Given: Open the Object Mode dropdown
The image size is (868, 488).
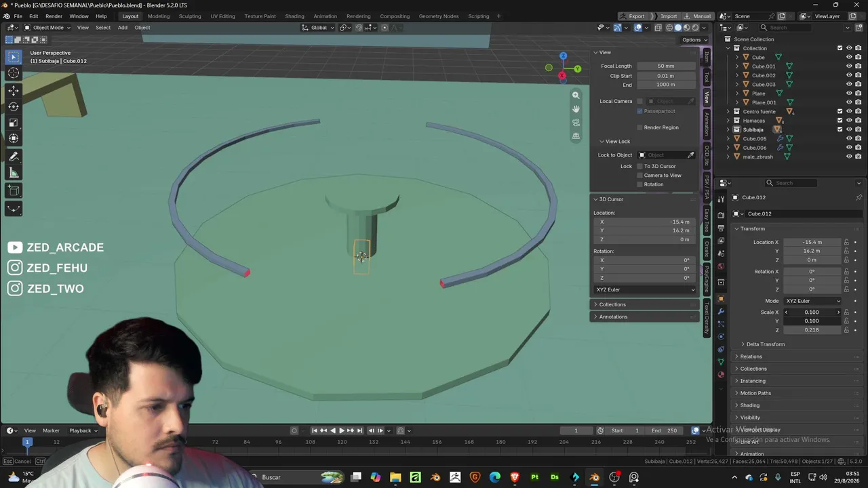Looking at the screenshot, I should click(47, 28).
